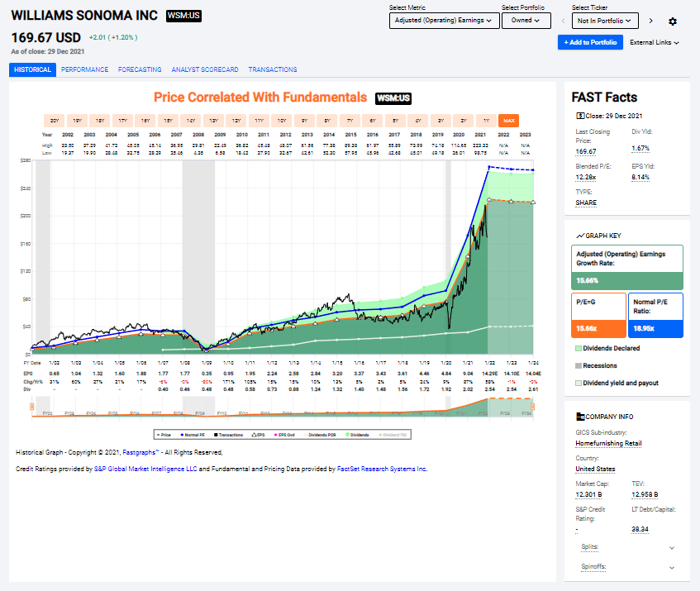
Task: Click the Homefurnishing Retail sub-industry link
Action: 608,443
